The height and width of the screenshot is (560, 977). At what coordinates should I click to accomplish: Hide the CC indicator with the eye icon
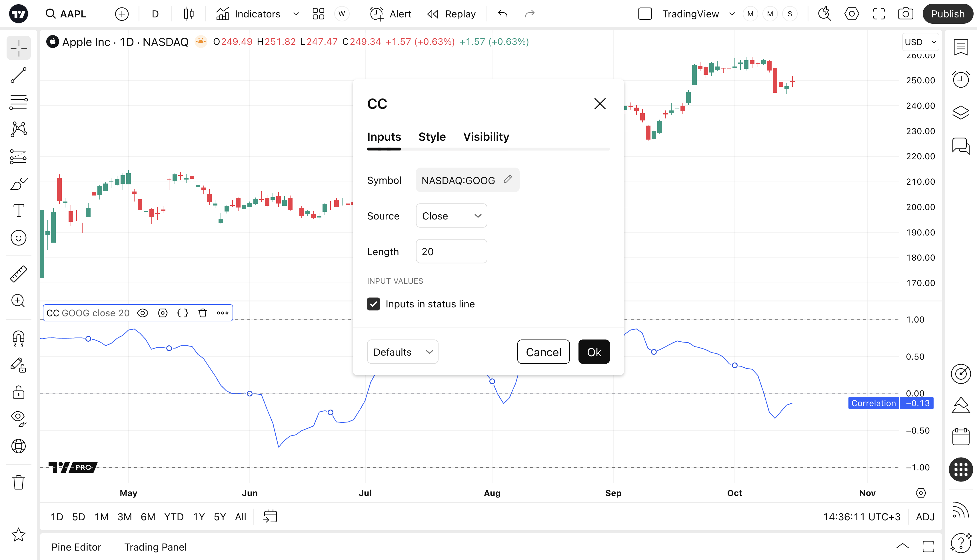tap(143, 313)
